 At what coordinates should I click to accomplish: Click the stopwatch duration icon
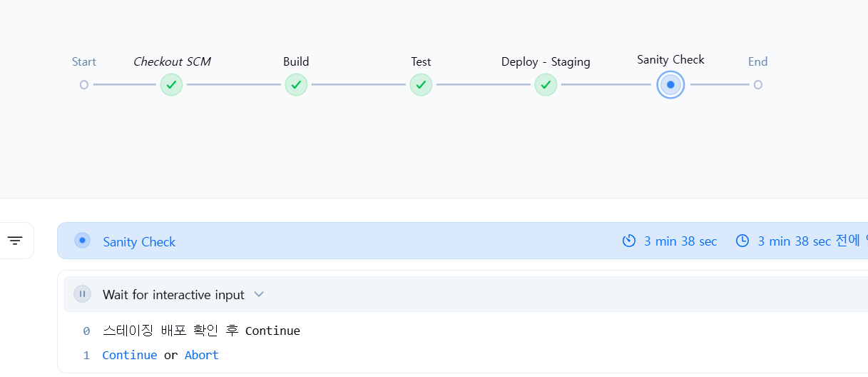[x=629, y=241]
